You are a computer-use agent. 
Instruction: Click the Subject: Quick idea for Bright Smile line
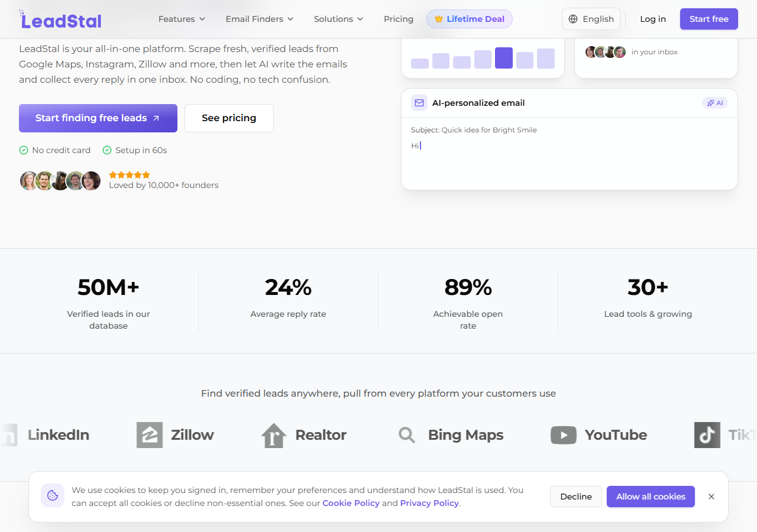pos(474,130)
